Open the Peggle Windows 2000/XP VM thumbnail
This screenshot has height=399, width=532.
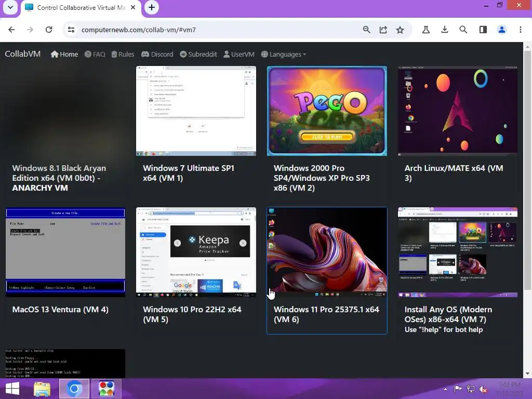point(327,111)
